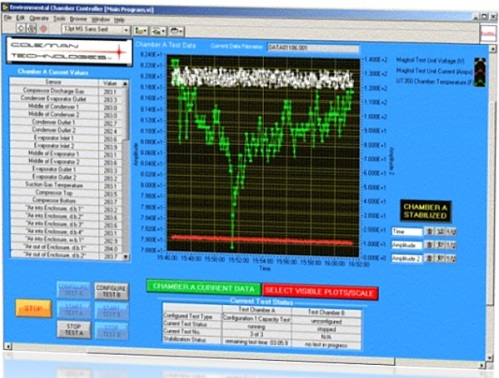Click the sensor table scroll-up arrow

click(125, 83)
